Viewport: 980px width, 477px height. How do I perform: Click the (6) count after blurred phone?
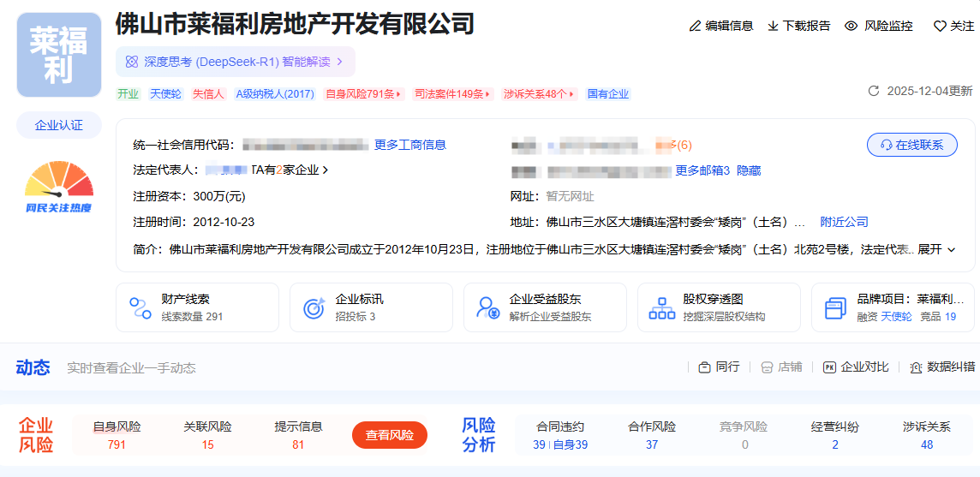click(x=684, y=145)
